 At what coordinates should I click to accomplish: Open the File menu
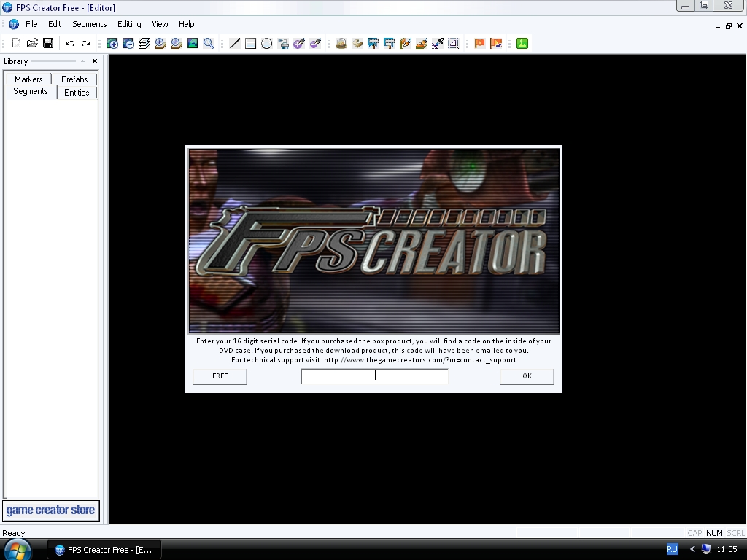point(31,24)
